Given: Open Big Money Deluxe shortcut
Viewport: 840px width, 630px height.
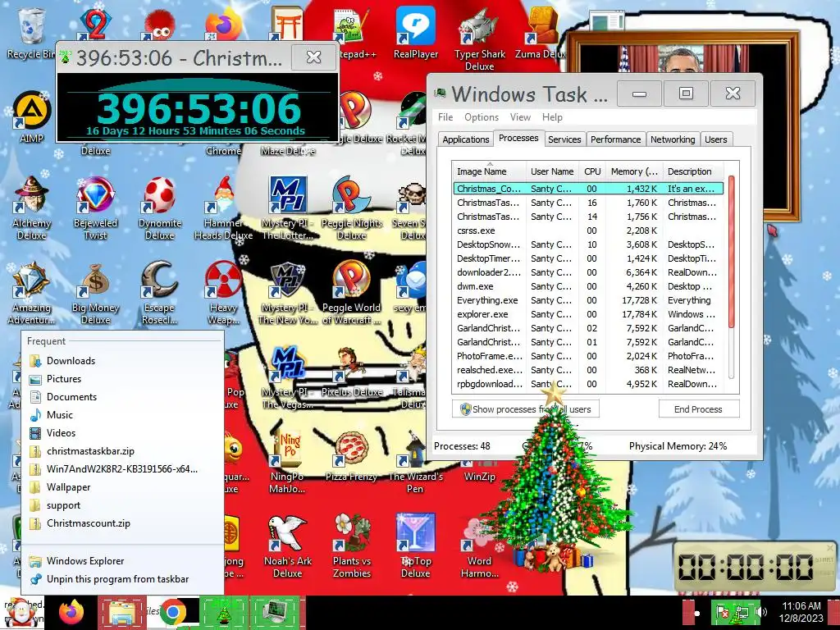Looking at the screenshot, I should (x=95, y=293).
